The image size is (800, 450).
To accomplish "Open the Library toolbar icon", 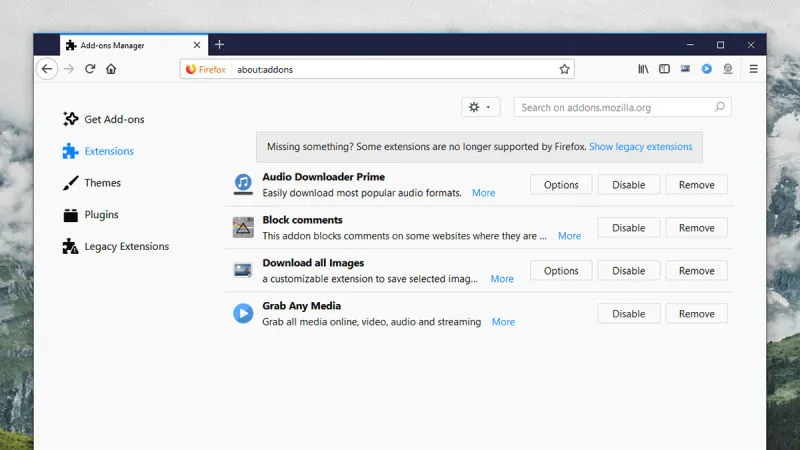I will (x=644, y=69).
